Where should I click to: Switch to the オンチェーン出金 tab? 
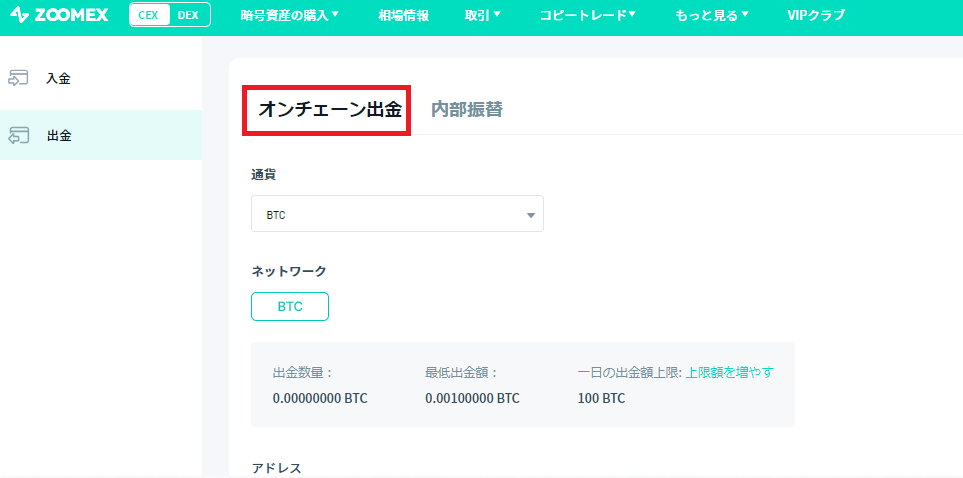tap(330, 110)
